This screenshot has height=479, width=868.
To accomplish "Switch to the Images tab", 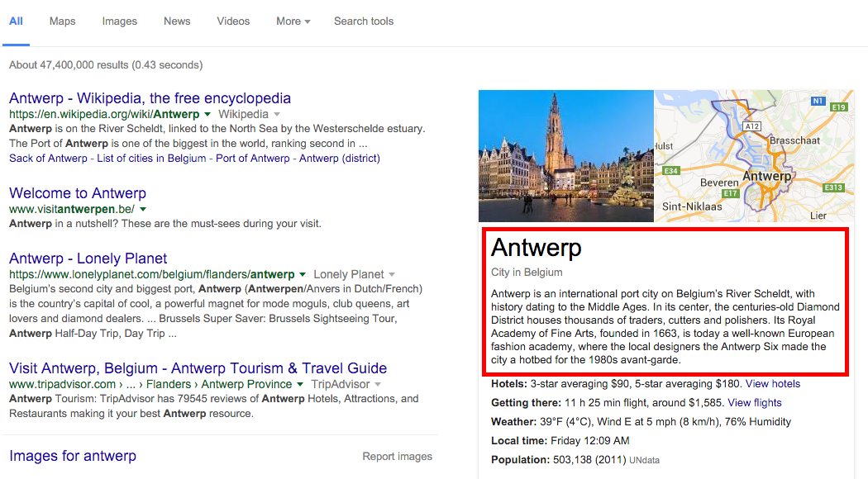I will (120, 21).
